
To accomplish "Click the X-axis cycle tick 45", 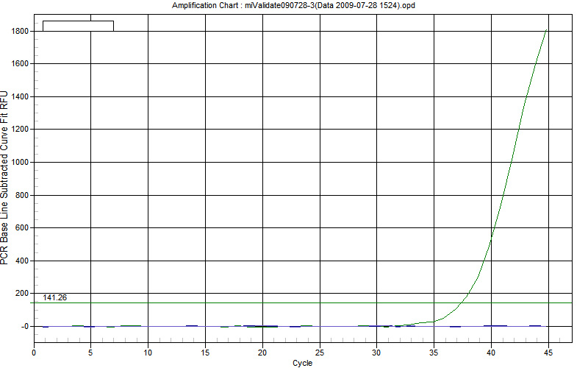I will [548, 353].
